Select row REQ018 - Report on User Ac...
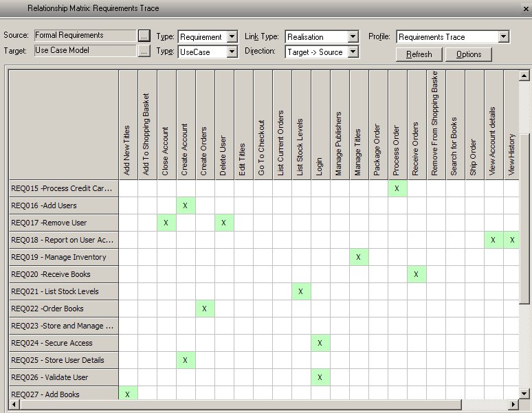532x413 pixels. point(64,240)
